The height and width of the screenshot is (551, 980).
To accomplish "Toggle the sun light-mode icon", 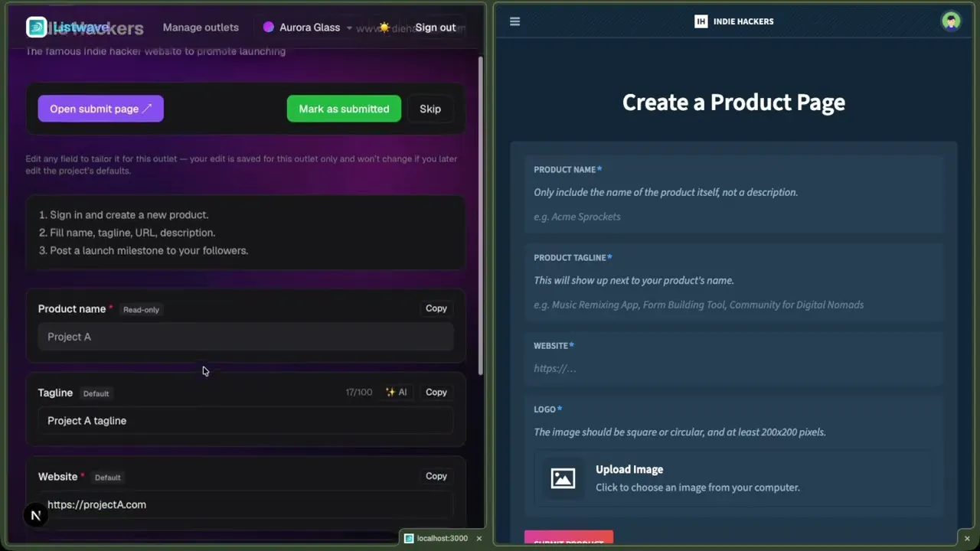I will click(384, 28).
